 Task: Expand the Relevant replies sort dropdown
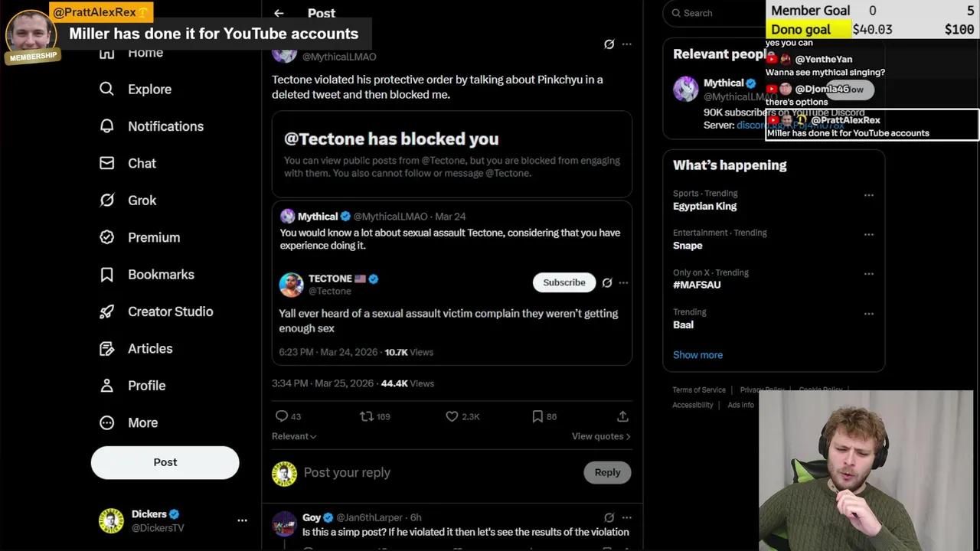(294, 436)
